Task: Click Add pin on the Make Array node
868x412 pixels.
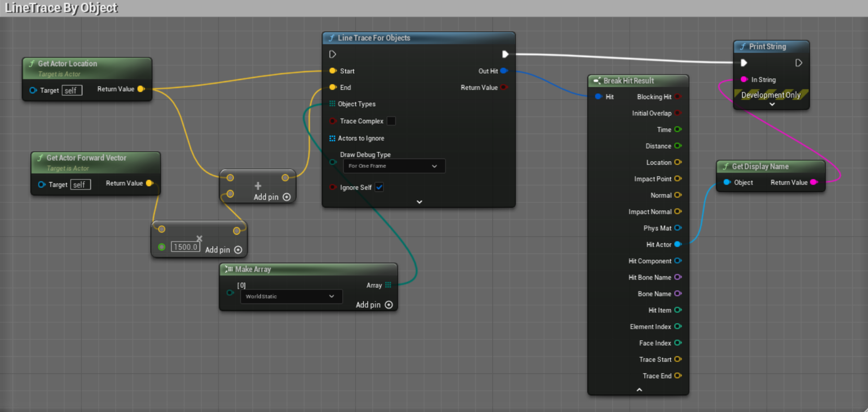Action: tap(374, 305)
